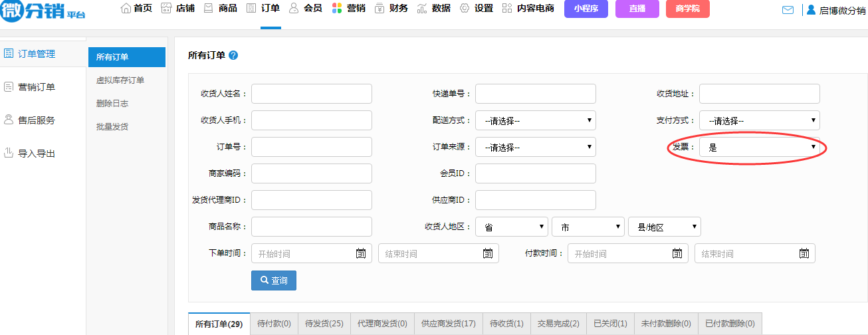Open calendar for payment start time
The width and height of the screenshot is (868, 335).
(x=677, y=253)
